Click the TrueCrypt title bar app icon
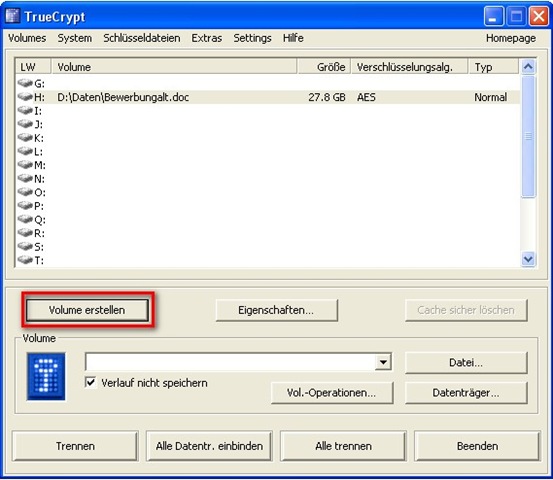 [x=12, y=16]
